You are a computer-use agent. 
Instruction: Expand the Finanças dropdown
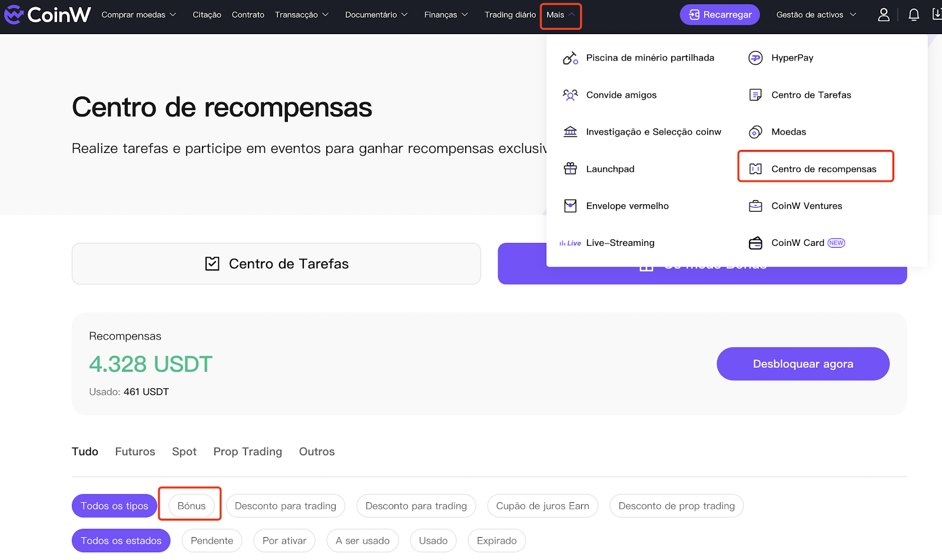point(446,15)
